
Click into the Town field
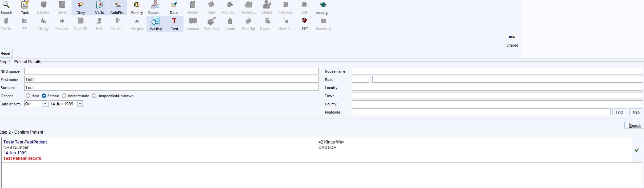point(497,96)
